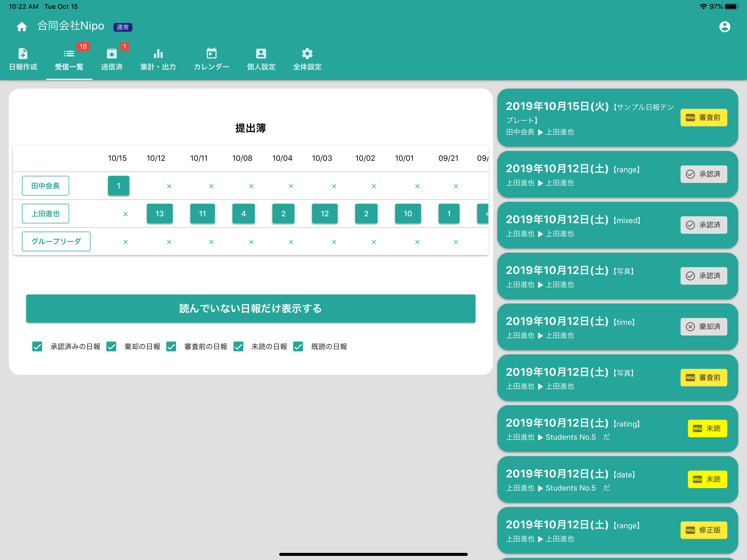
Task: Click 上田進也 member button
Action: 46,214
